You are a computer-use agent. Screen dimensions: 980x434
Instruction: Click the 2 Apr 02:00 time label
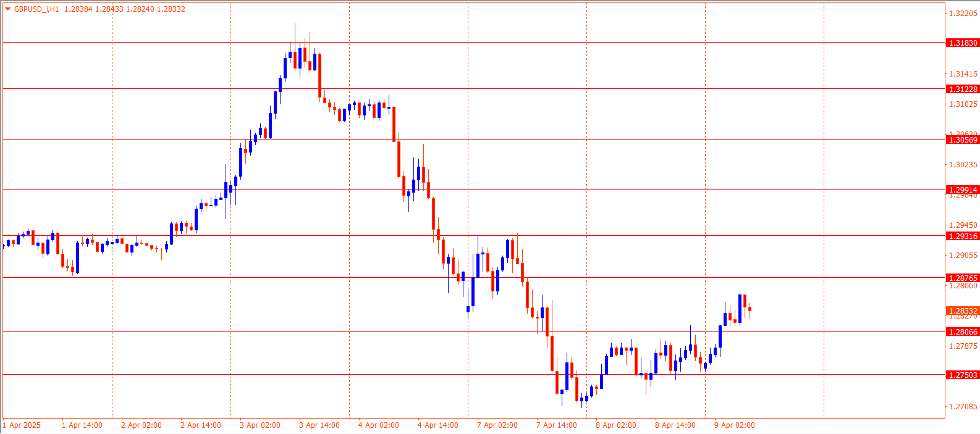click(142, 425)
